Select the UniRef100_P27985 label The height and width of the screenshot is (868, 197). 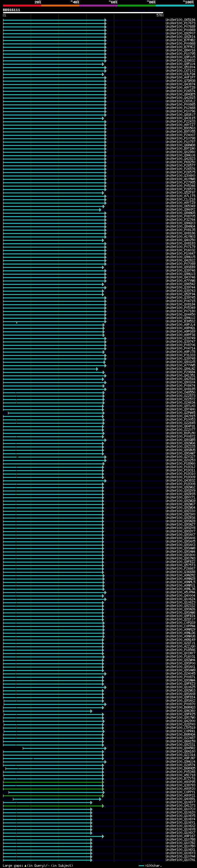click(180, 183)
